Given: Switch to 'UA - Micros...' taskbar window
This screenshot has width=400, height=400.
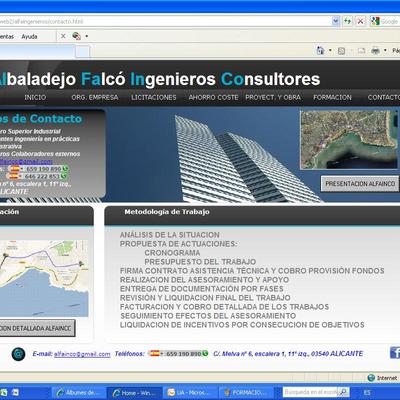Looking at the screenshot, I should pos(190,393).
